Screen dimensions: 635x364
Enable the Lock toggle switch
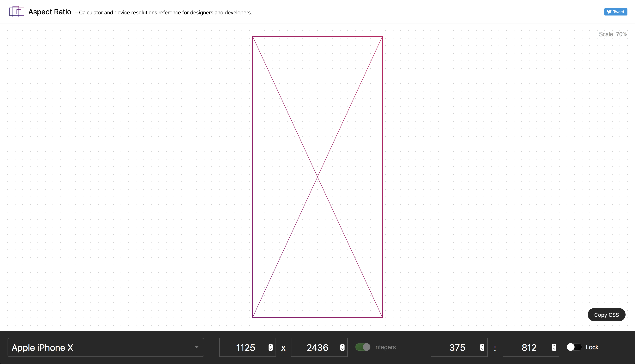point(574,347)
